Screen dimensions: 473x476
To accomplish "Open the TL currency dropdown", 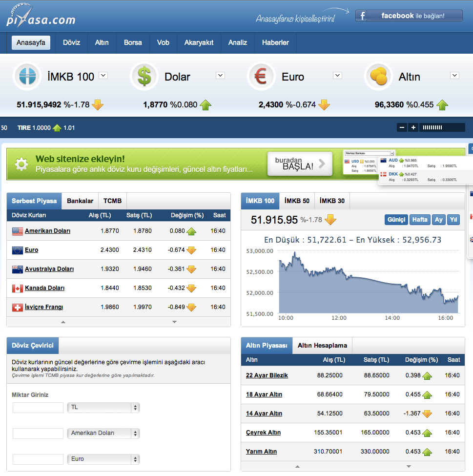I will (x=103, y=408).
